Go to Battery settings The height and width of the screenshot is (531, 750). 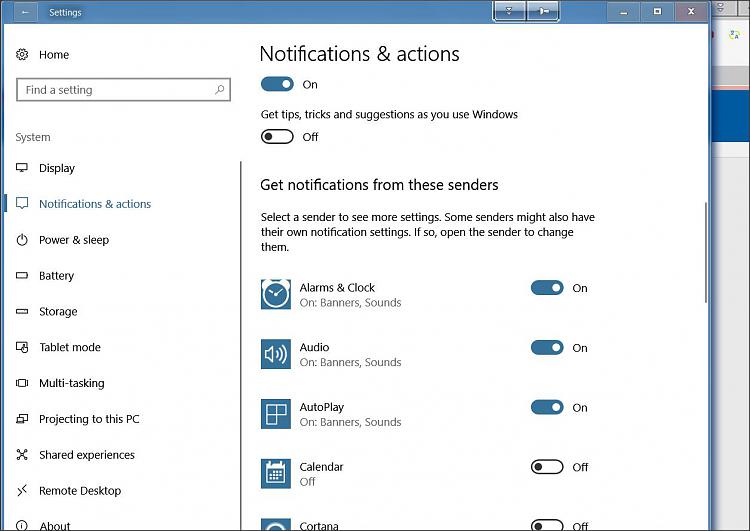click(x=56, y=276)
